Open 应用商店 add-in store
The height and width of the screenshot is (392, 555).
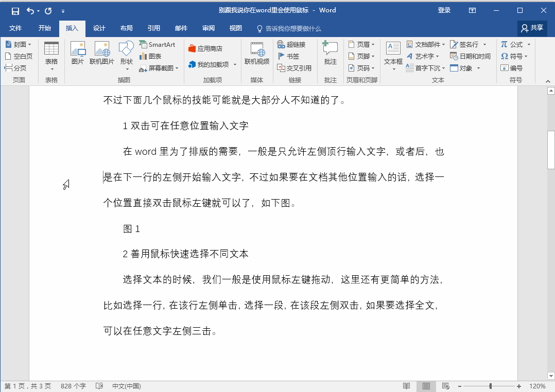point(205,48)
